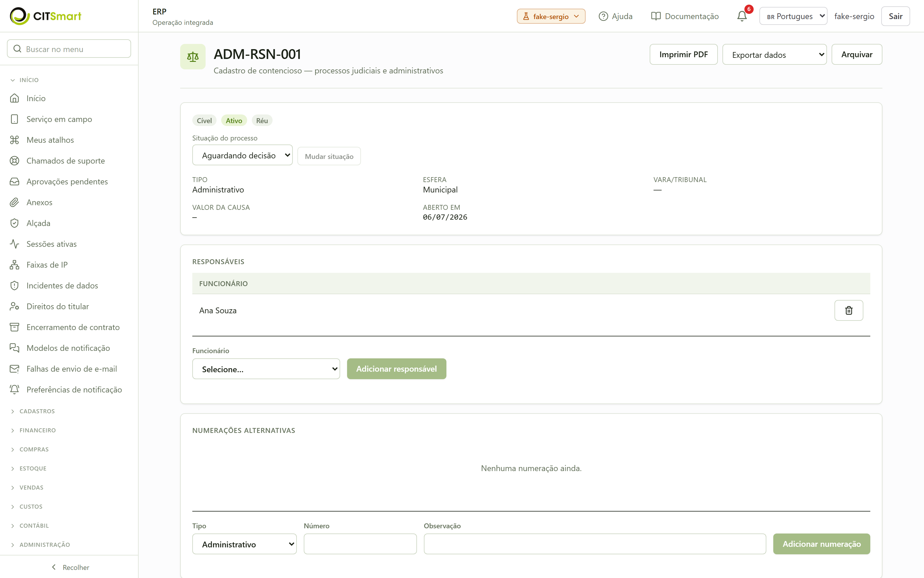Expand the FINANCEIRO menu section
924x578 pixels.
[33, 430]
